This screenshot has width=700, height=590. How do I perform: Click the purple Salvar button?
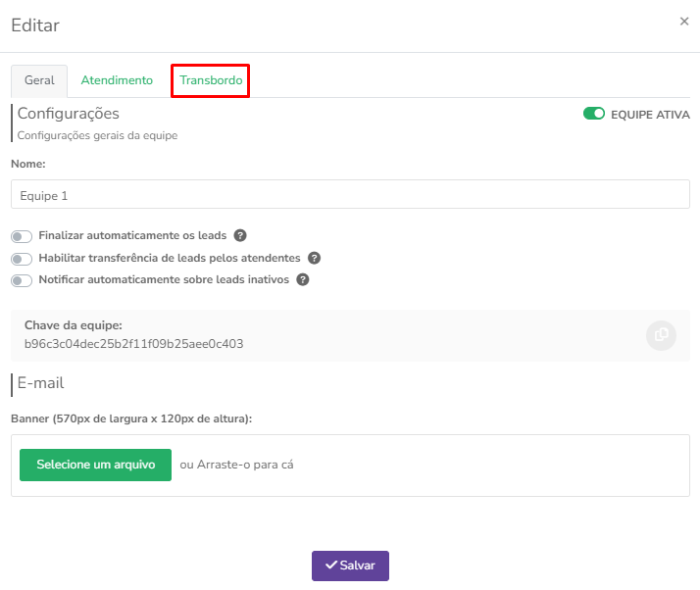[350, 565]
